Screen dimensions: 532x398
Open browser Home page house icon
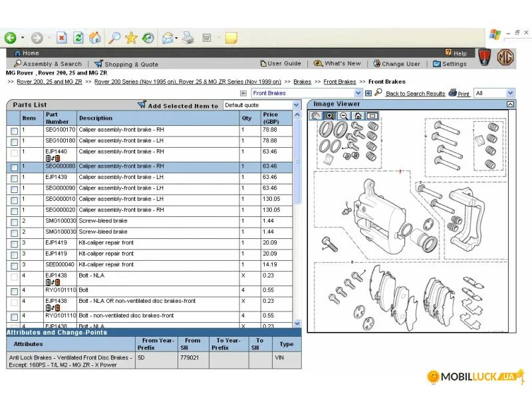[x=95, y=38]
